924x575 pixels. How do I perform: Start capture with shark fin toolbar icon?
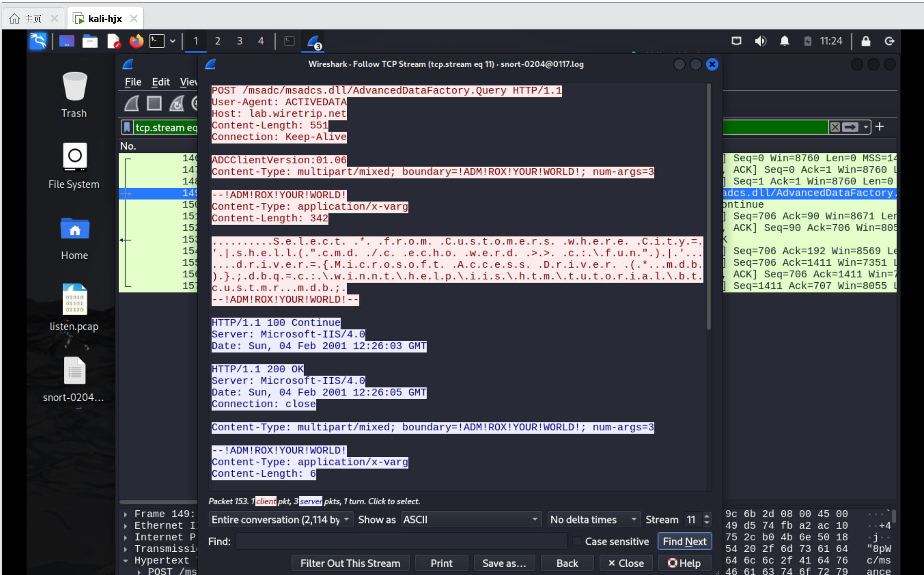132,103
